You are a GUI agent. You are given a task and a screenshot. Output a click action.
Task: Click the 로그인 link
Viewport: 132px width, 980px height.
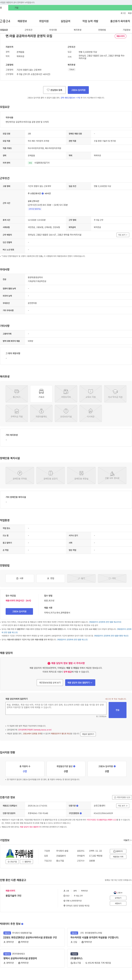tap(123, 13)
